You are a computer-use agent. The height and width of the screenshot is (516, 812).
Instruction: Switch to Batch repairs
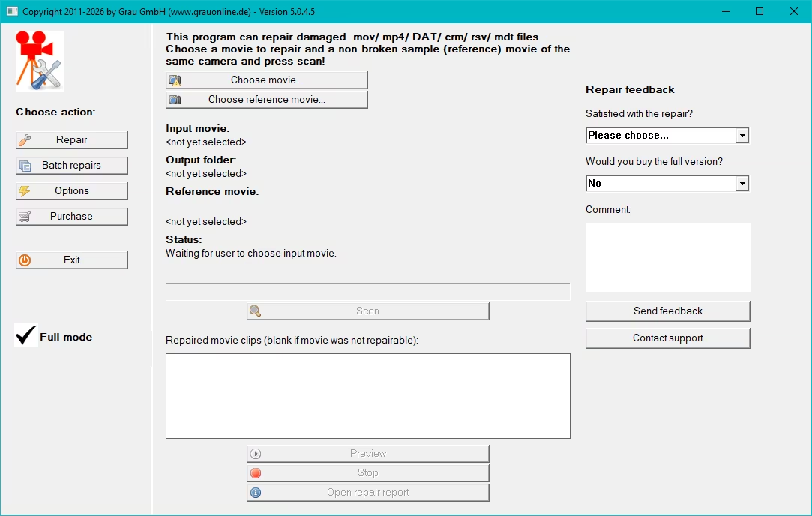(x=72, y=165)
